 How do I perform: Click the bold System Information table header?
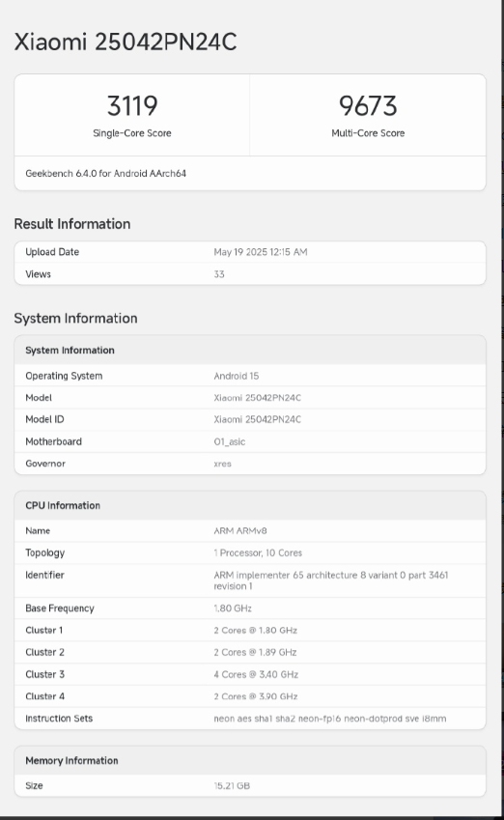[70, 351]
